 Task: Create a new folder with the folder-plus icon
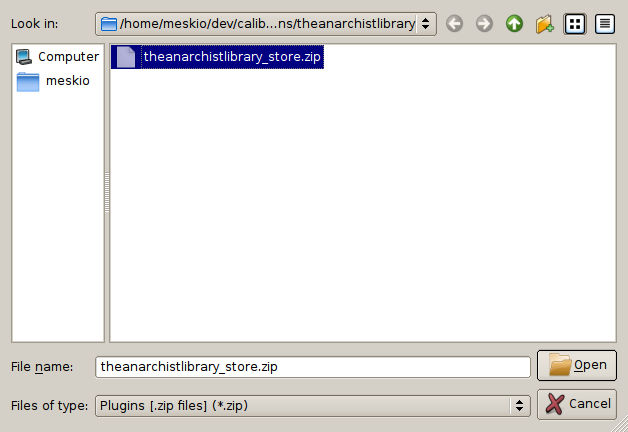click(544, 24)
